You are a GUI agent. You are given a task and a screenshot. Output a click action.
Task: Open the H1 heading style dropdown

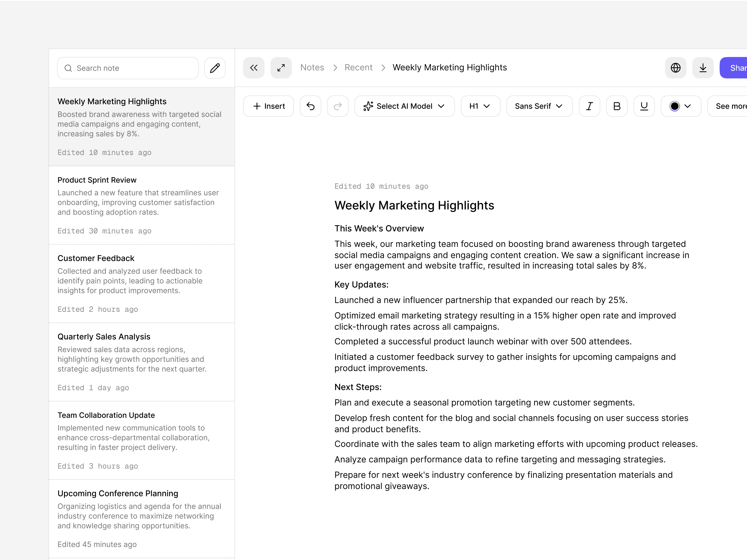[x=480, y=106]
